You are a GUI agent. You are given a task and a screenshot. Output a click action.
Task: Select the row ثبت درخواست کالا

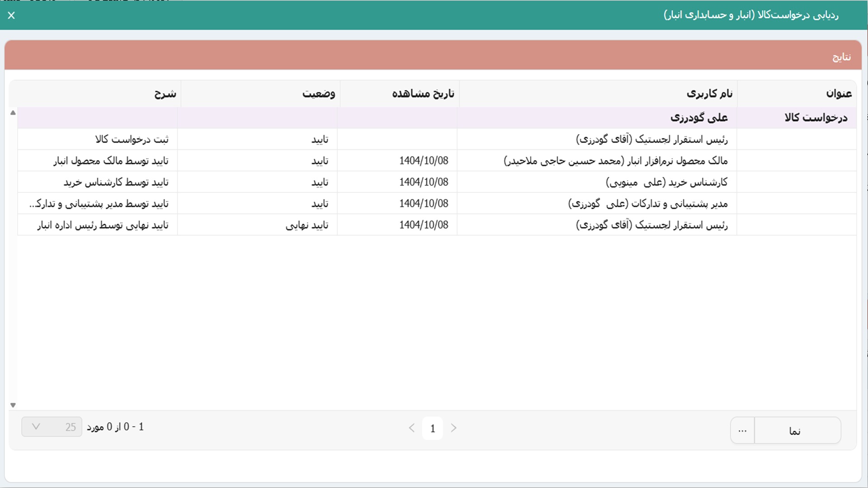[x=132, y=140]
